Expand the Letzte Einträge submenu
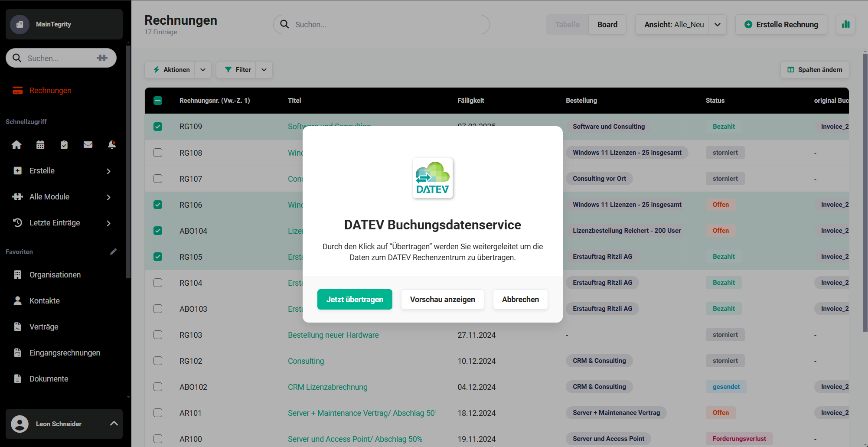Image resolution: width=868 pixels, height=447 pixels. pos(108,223)
